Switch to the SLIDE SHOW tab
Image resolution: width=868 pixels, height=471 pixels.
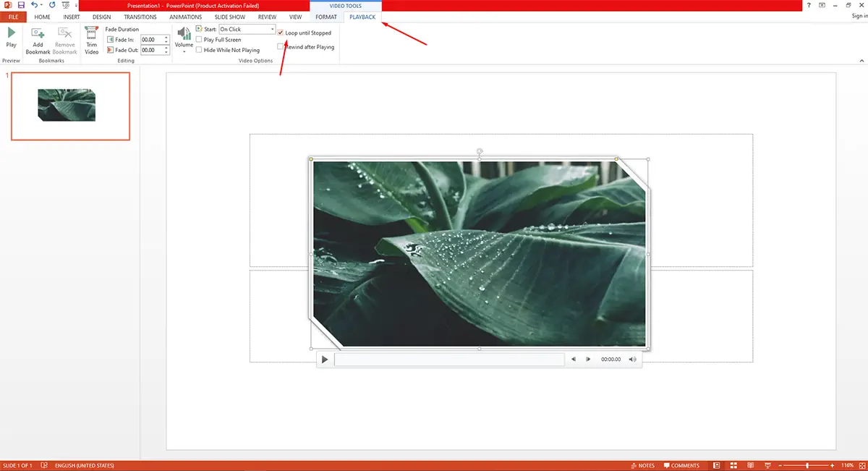pos(231,17)
